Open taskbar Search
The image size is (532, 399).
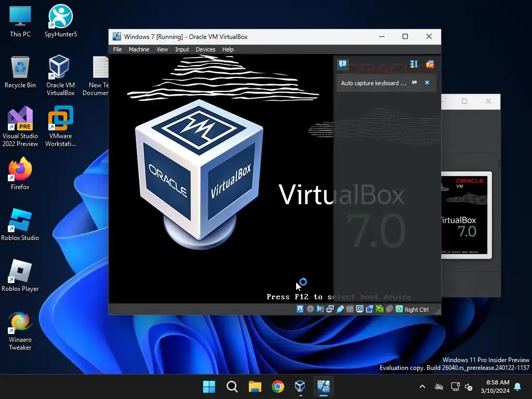(232, 387)
